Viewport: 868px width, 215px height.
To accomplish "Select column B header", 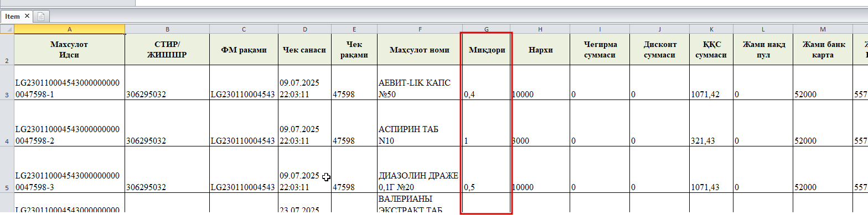I will click(x=167, y=29).
